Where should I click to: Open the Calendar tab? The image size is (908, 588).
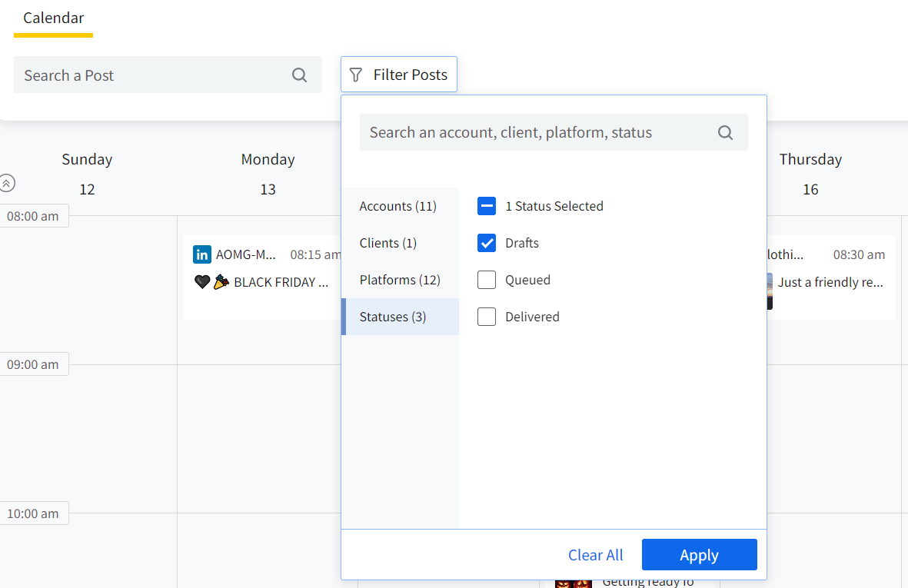(x=54, y=18)
